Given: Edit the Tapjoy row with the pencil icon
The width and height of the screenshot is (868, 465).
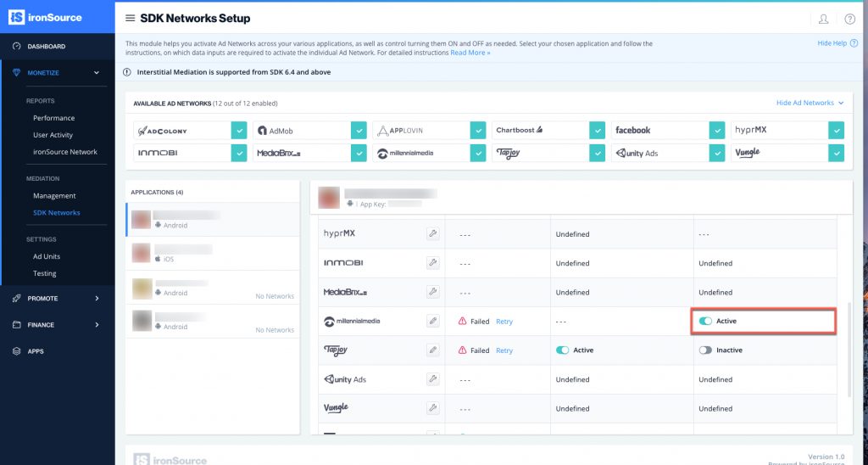Looking at the screenshot, I should pyautogui.click(x=433, y=350).
